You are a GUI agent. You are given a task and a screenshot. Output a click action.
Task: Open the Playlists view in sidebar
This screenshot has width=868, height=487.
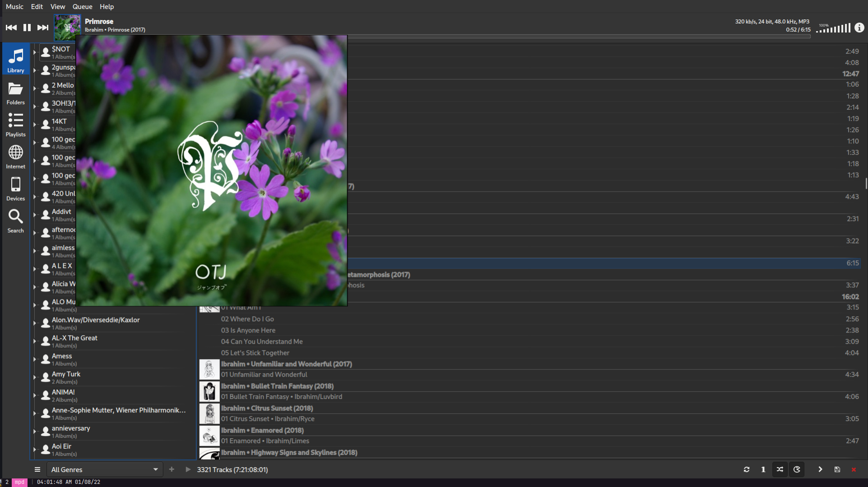(x=16, y=125)
